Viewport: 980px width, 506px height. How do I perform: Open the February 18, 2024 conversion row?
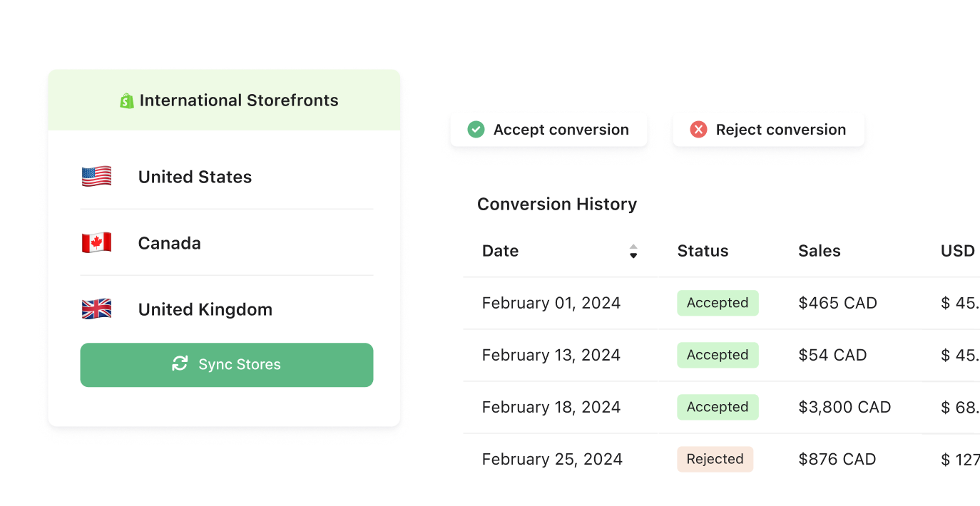pos(551,407)
